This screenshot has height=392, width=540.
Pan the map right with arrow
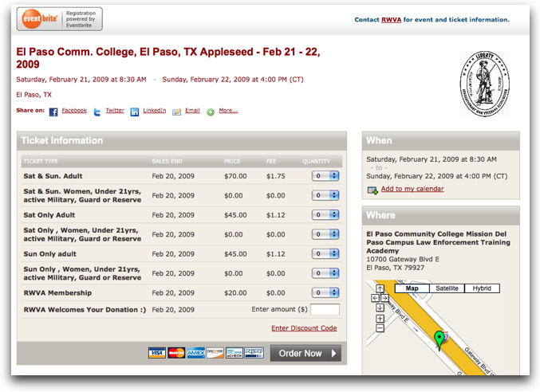point(384,298)
